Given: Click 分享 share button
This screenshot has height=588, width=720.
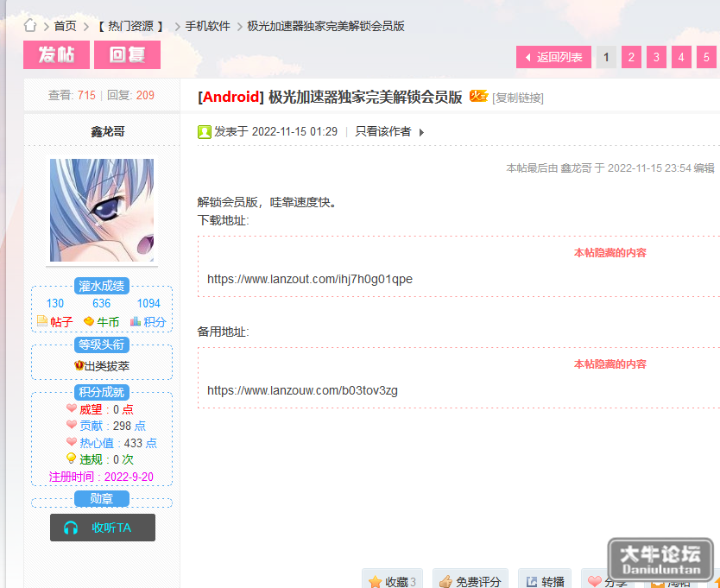Looking at the screenshot, I should tap(608, 579).
